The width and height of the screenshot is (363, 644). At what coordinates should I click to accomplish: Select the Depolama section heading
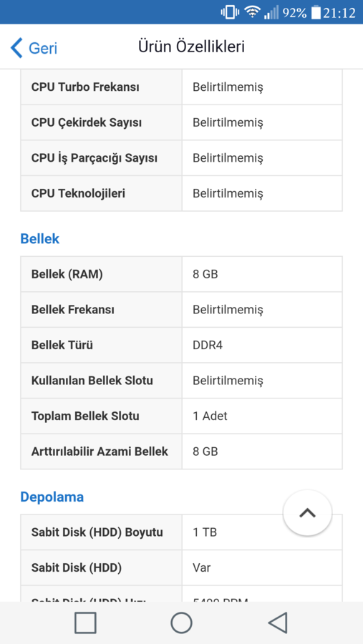pyautogui.click(x=52, y=497)
